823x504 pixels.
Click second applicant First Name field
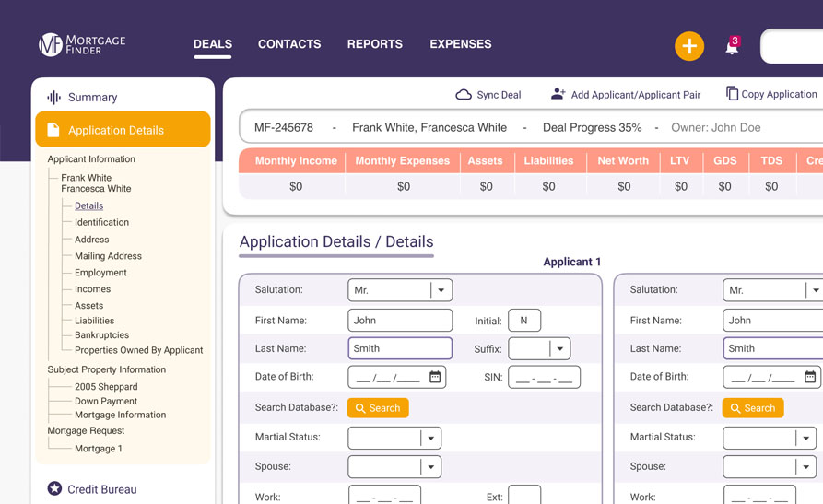point(772,321)
